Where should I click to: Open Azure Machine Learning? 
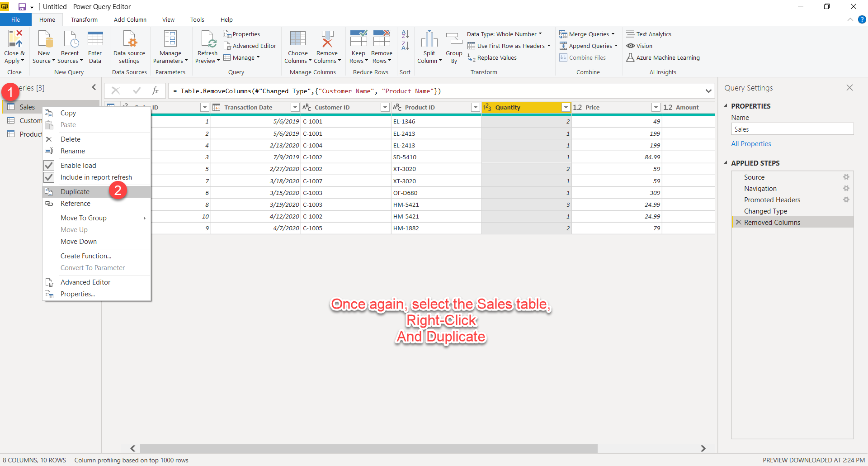[x=663, y=57]
